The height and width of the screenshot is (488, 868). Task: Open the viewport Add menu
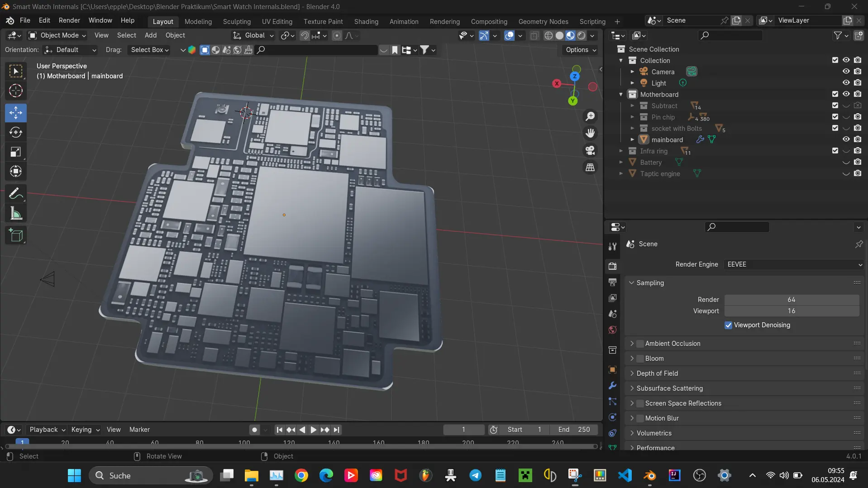pos(150,35)
